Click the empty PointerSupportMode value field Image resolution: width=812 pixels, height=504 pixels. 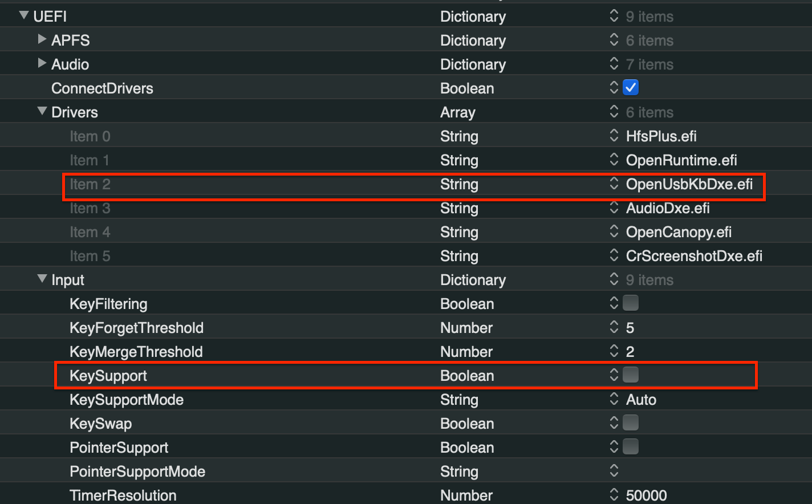point(684,471)
